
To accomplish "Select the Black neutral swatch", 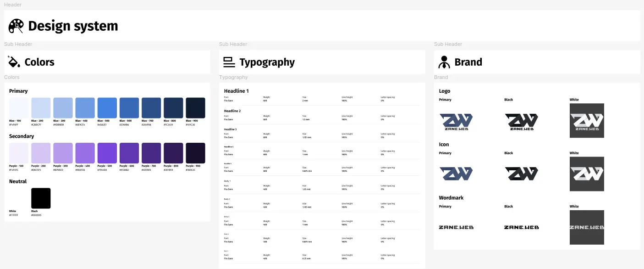I will [40, 198].
